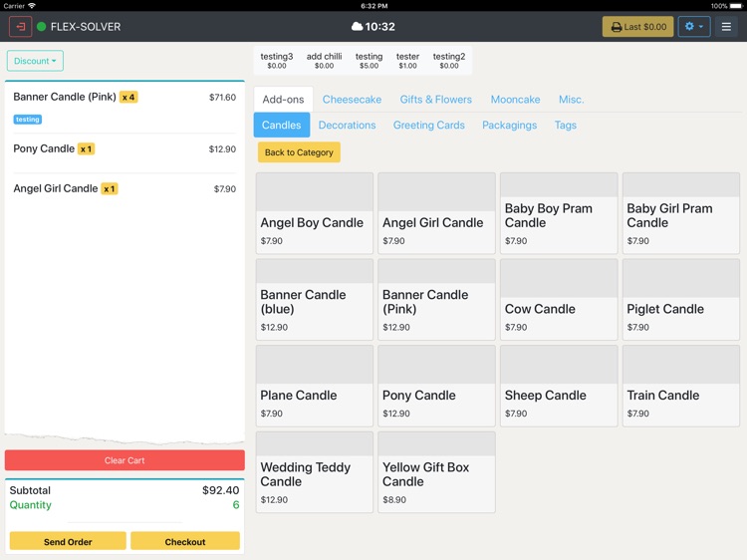Add Angel Boy Candle to cart

pyautogui.click(x=315, y=213)
